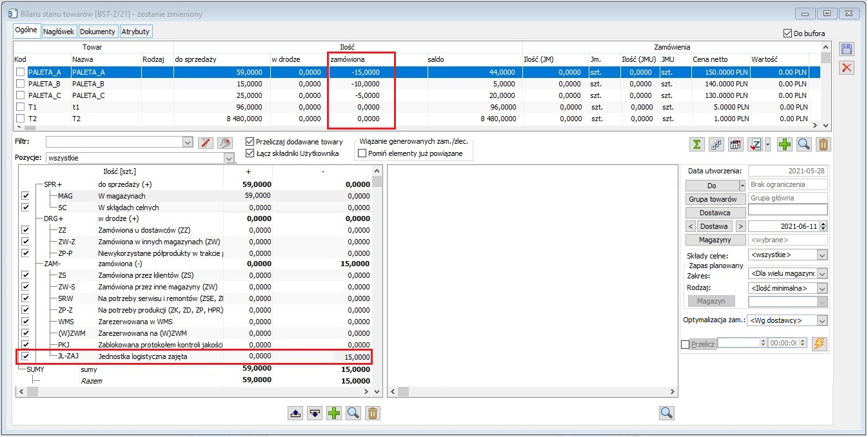Click the Dostawa button
The image size is (868, 437).
pos(716,226)
